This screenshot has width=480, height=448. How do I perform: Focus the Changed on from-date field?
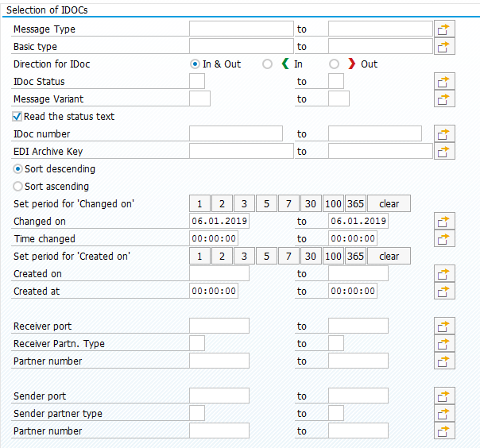coord(219,221)
